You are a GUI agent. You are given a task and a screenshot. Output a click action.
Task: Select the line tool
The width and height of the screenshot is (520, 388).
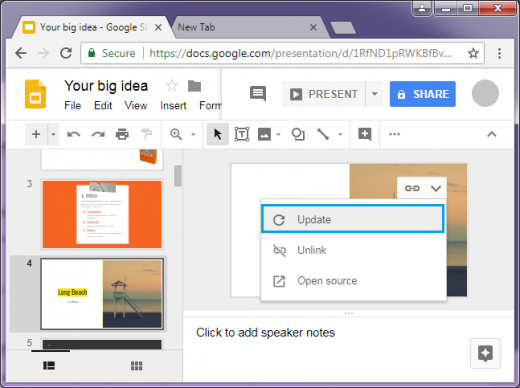coord(323,134)
